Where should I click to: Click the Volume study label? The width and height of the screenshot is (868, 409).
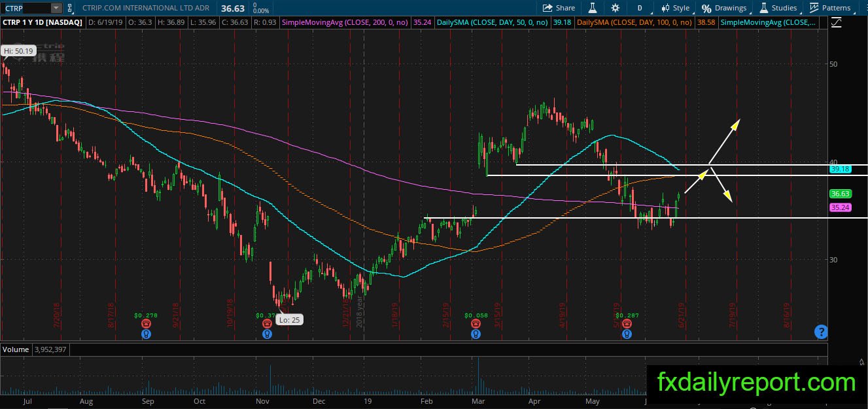point(16,349)
